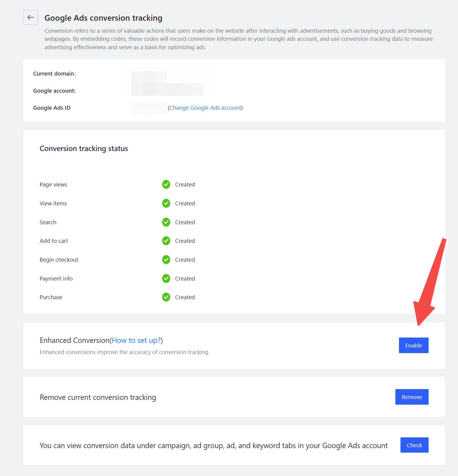
Task: Click green check icon beside Purchase
Action: coord(166,297)
